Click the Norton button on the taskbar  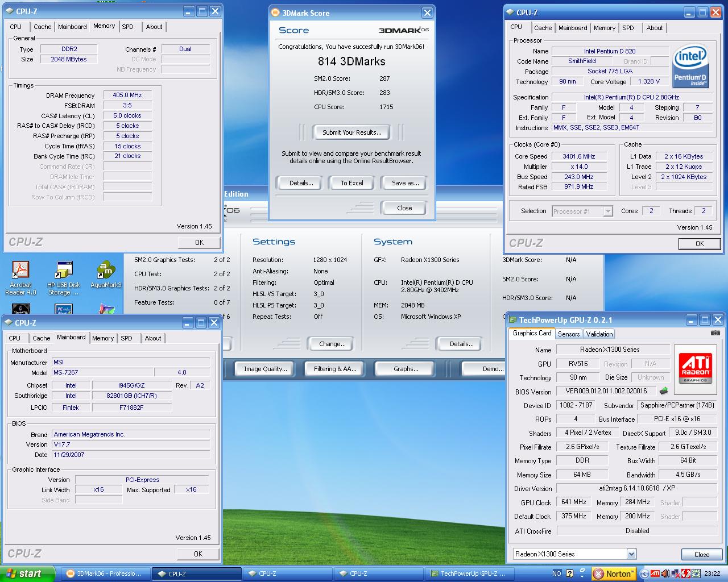point(614,573)
